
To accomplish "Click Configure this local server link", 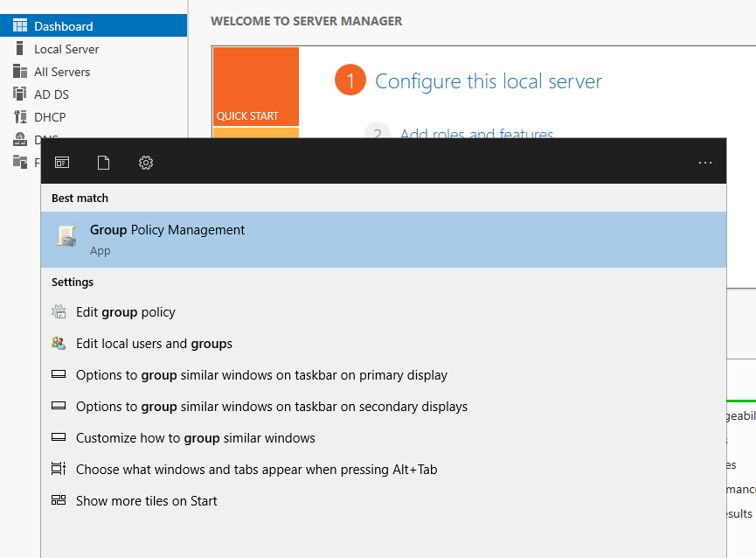I will coord(489,81).
